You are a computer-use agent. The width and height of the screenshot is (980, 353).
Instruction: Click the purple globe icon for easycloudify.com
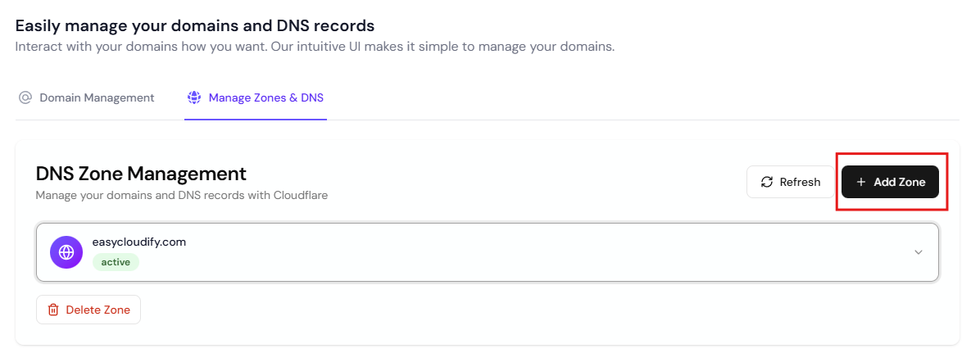click(x=66, y=251)
